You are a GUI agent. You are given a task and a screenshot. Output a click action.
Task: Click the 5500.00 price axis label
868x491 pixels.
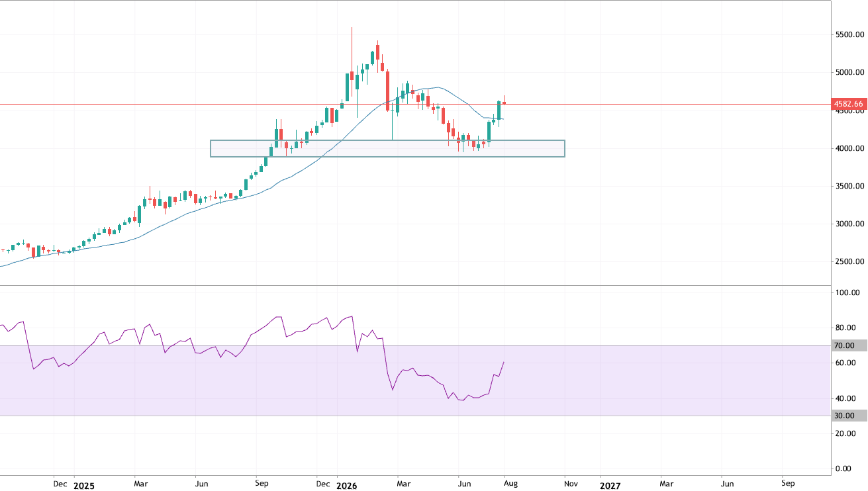849,34
